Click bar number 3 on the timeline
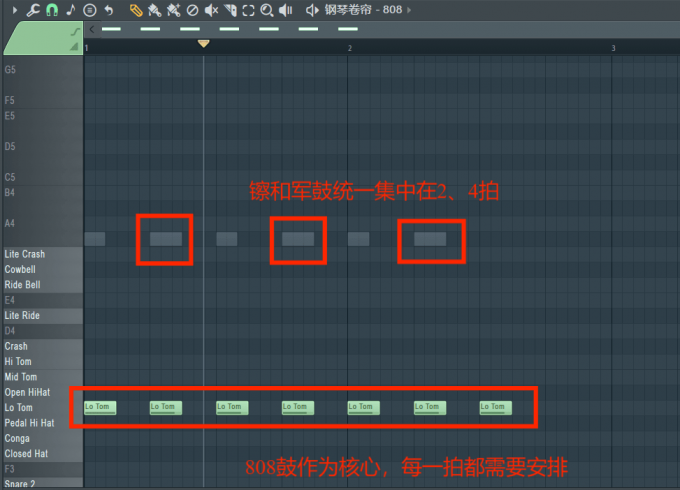Image resolution: width=680 pixels, height=490 pixels. pos(613,48)
